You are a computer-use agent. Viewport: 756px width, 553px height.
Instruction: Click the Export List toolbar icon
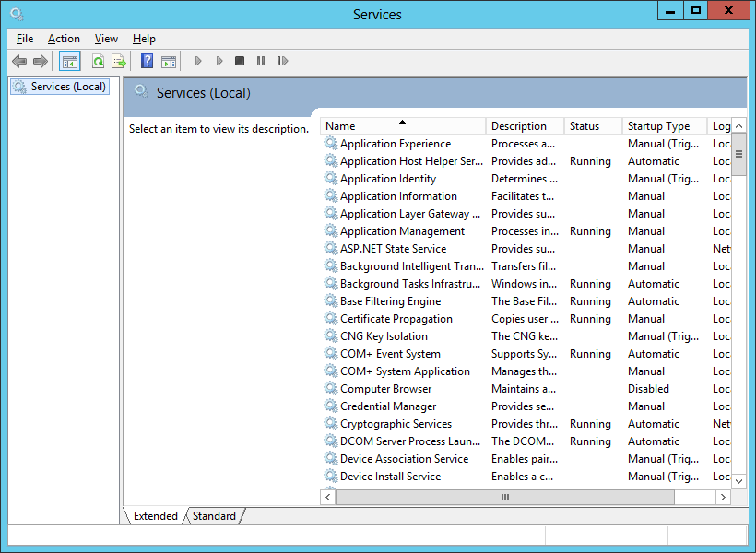(119, 62)
